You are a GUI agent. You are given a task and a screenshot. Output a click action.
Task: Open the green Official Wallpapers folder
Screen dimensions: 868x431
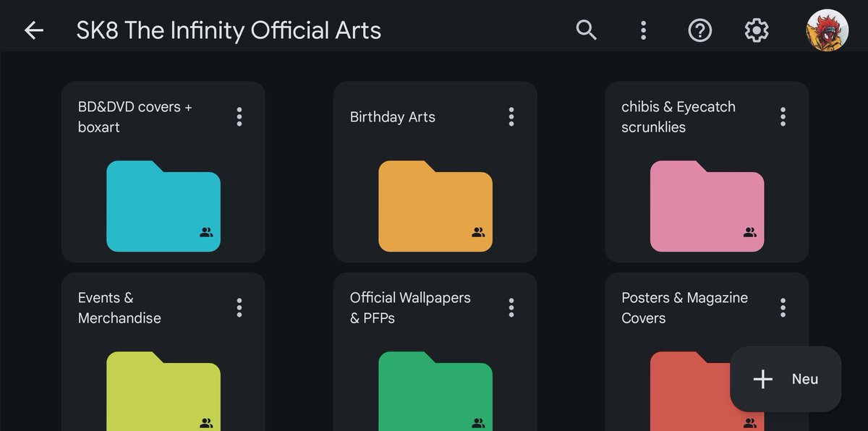click(435, 391)
